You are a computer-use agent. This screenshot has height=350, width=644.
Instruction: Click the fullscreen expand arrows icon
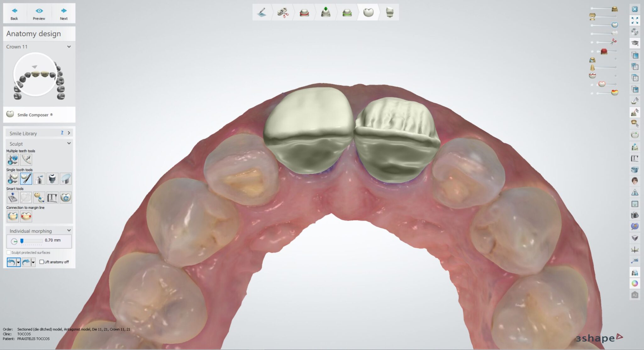[635, 20]
